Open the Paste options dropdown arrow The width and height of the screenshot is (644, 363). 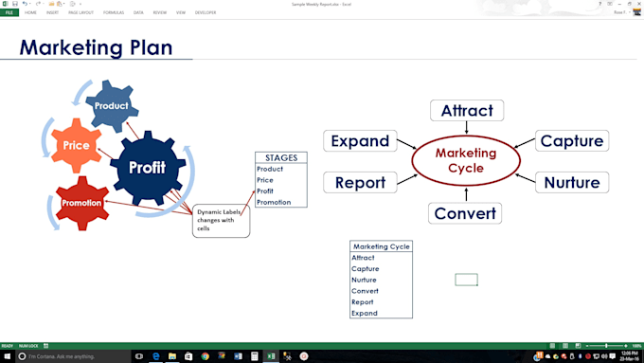(x=64, y=4)
